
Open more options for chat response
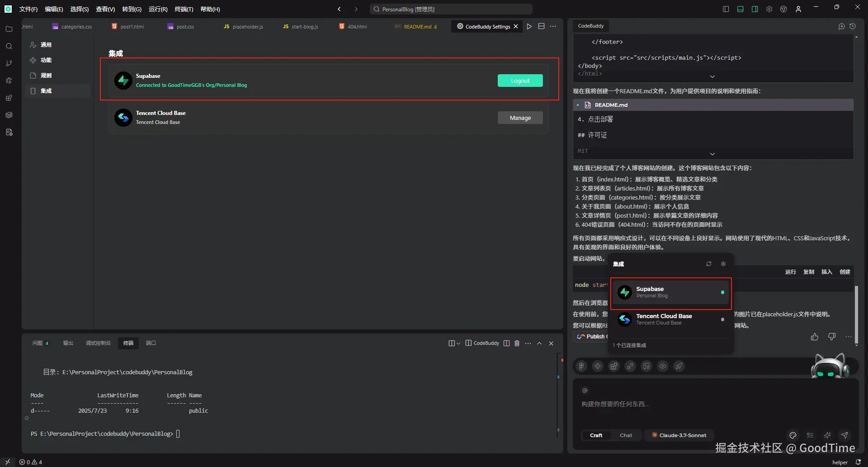pyautogui.click(x=849, y=337)
